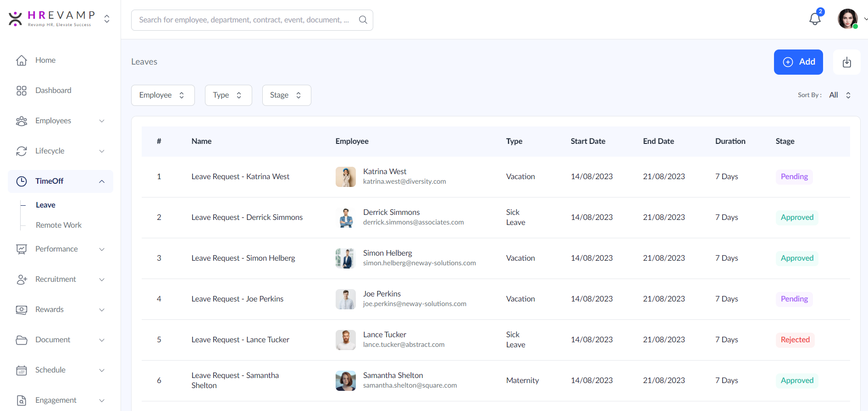Expand the Employees sidebar section
868x411 pixels.
[x=102, y=121]
